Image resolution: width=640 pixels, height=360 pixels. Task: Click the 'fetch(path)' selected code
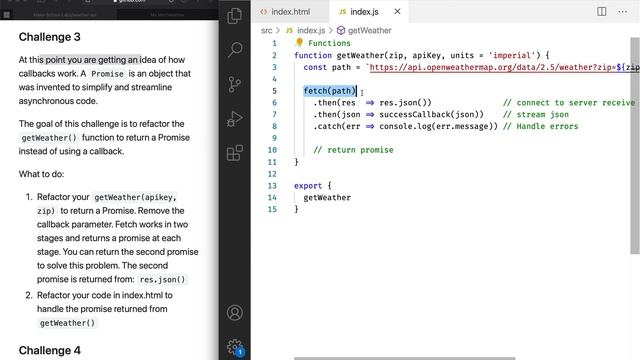tap(330, 91)
